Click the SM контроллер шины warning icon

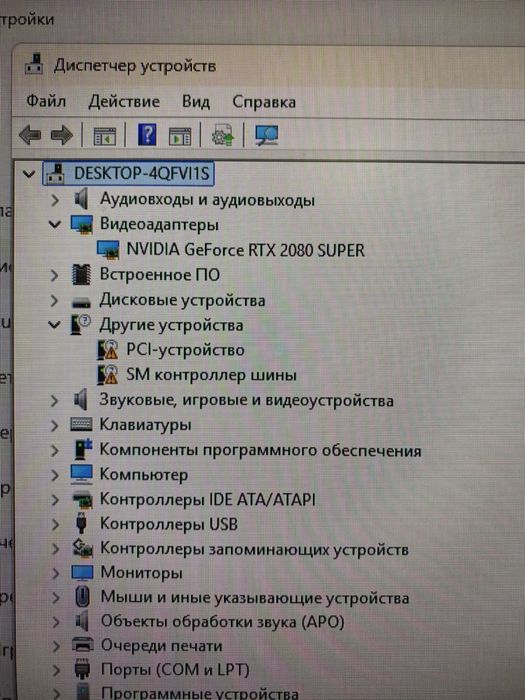pyautogui.click(x=108, y=375)
